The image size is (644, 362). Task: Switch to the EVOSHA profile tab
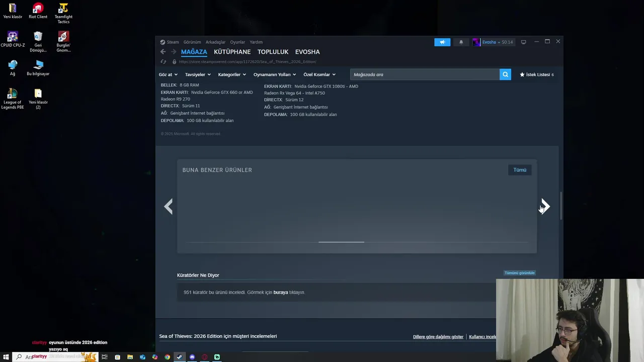coord(307,52)
